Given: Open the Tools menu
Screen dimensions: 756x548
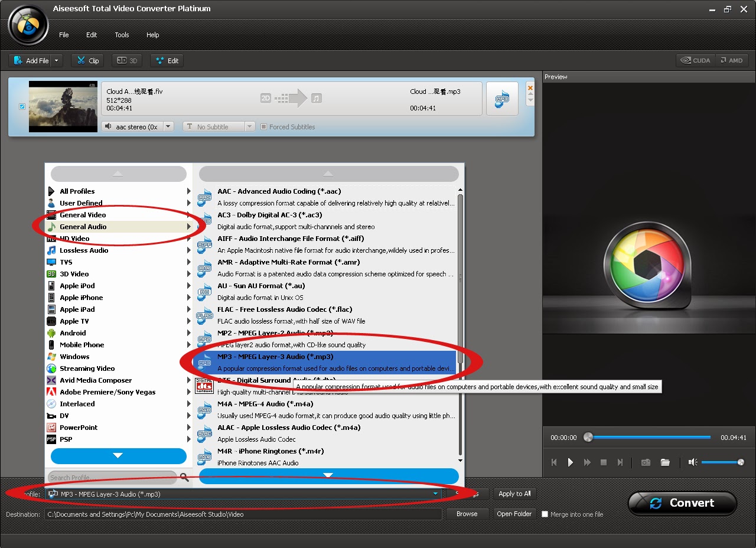Looking at the screenshot, I should (122, 35).
